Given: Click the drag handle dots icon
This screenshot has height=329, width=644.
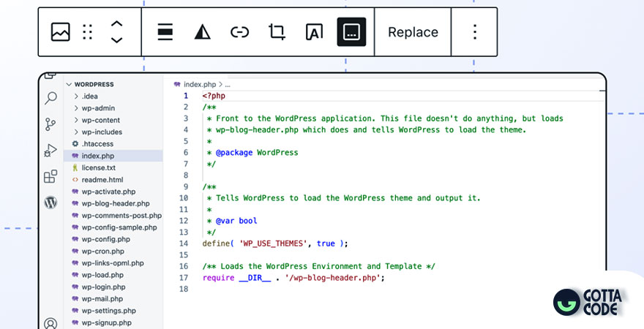Looking at the screenshot, I should [x=88, y=32].
